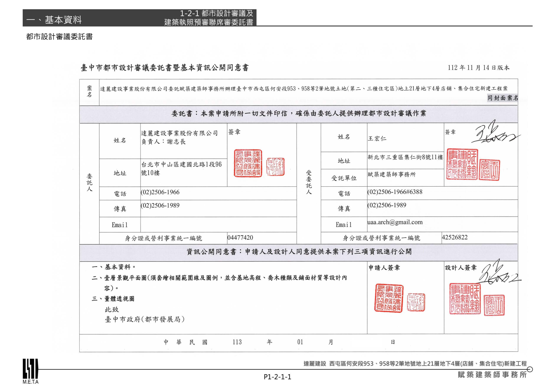The image size is (555, 392).
Task: Select address 台北市中山區建國北路1段96號10樓
Action: click(181, 168)
